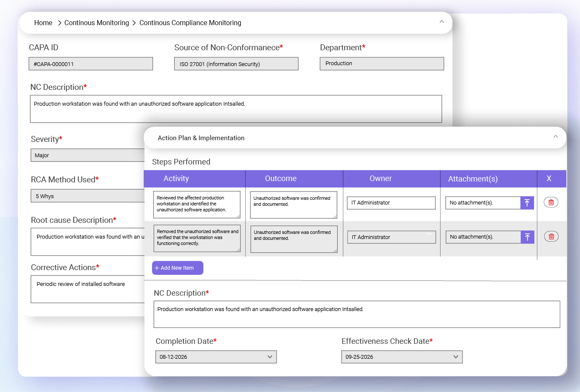Click the Owner column header
This screenshot has height=392, width=580.
380,179
